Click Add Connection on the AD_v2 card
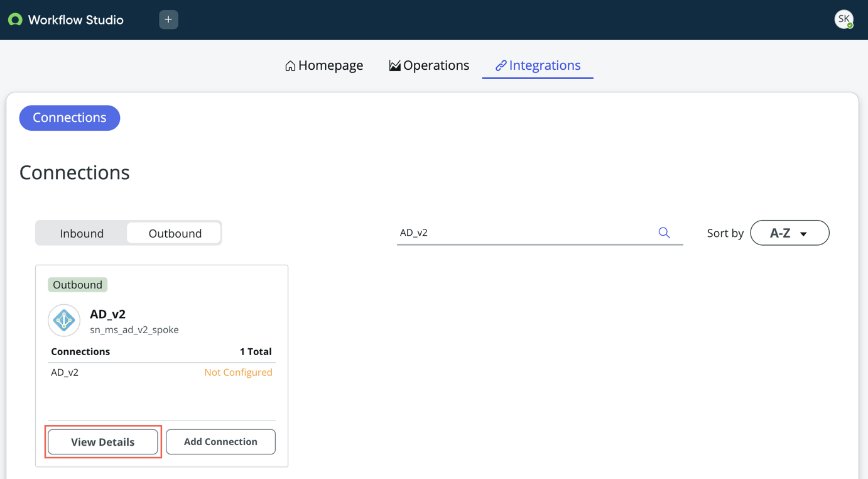This screenshot has height=479, width=868. point(220,442)
